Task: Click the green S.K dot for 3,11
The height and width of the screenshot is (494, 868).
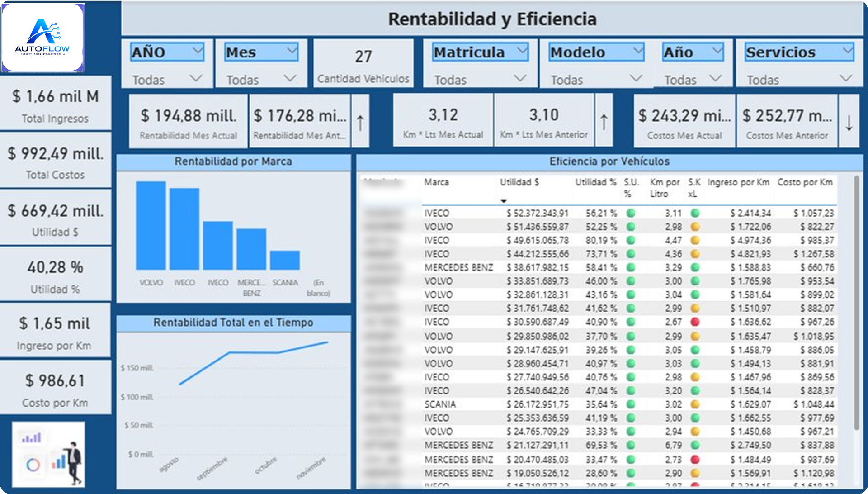Action: tap(695, 213)
